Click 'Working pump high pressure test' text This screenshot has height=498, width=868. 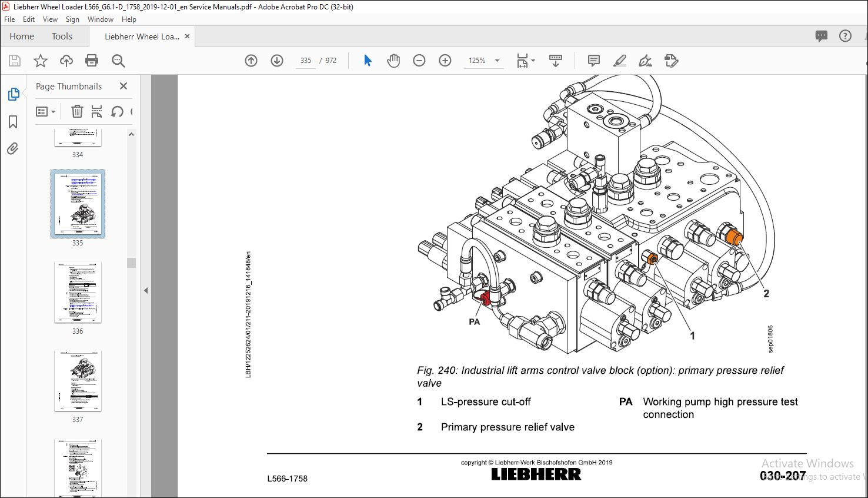pos(720,402)
